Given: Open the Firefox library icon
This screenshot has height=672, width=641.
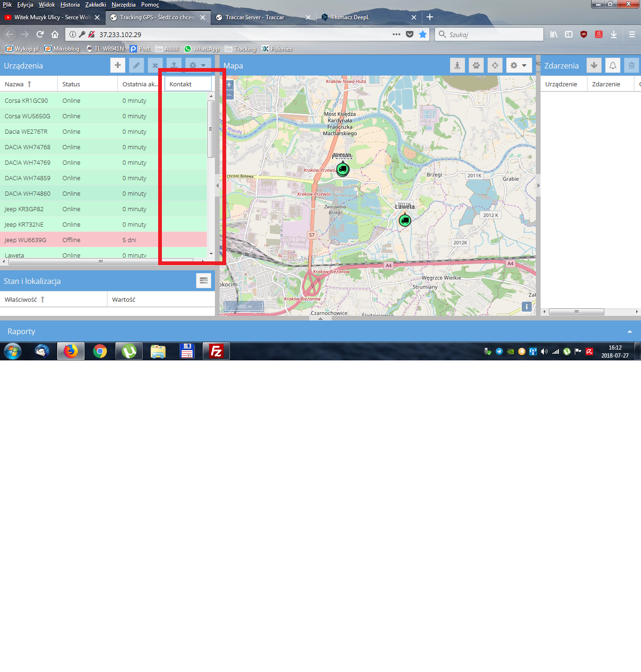Looking at the screenshot, I should tap(554, 34).
